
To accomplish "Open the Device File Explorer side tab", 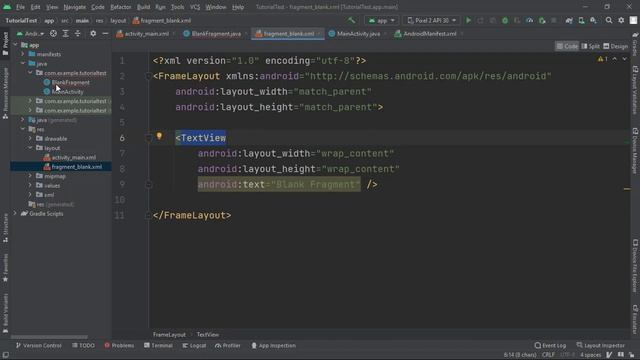I will pos(635,265).
